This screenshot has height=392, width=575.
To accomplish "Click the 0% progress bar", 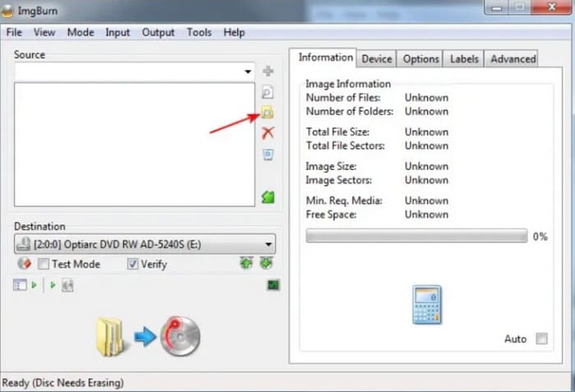I will [x=416, y=236].
